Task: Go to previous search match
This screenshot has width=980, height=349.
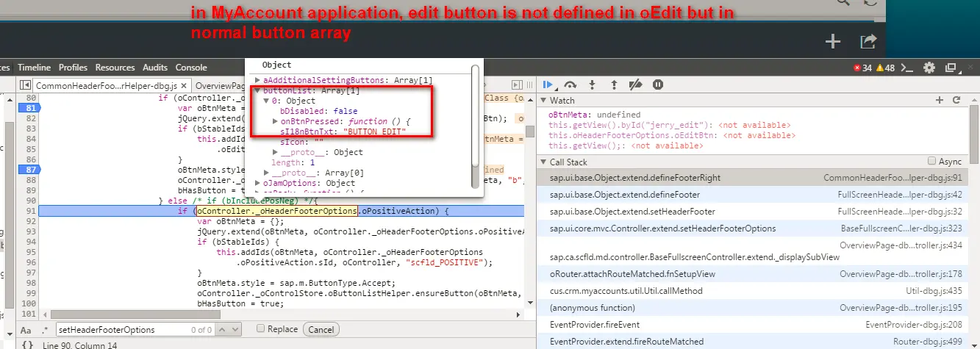Action: [x=223, y=330]
